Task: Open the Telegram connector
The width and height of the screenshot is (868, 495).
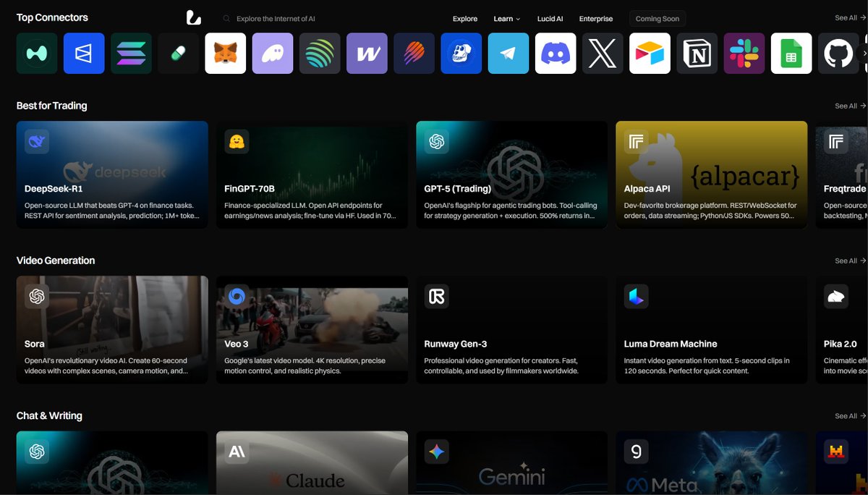Action: pos(509,53)
